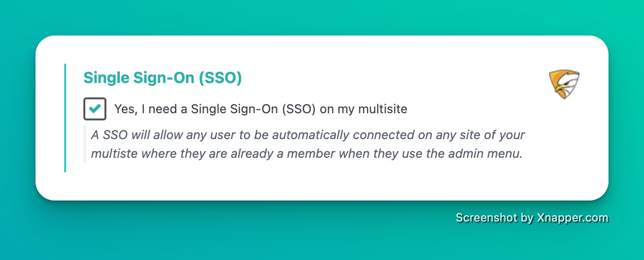Uncheck the Single Sign-On (SSO) checkbox

(x=94, y=108)
